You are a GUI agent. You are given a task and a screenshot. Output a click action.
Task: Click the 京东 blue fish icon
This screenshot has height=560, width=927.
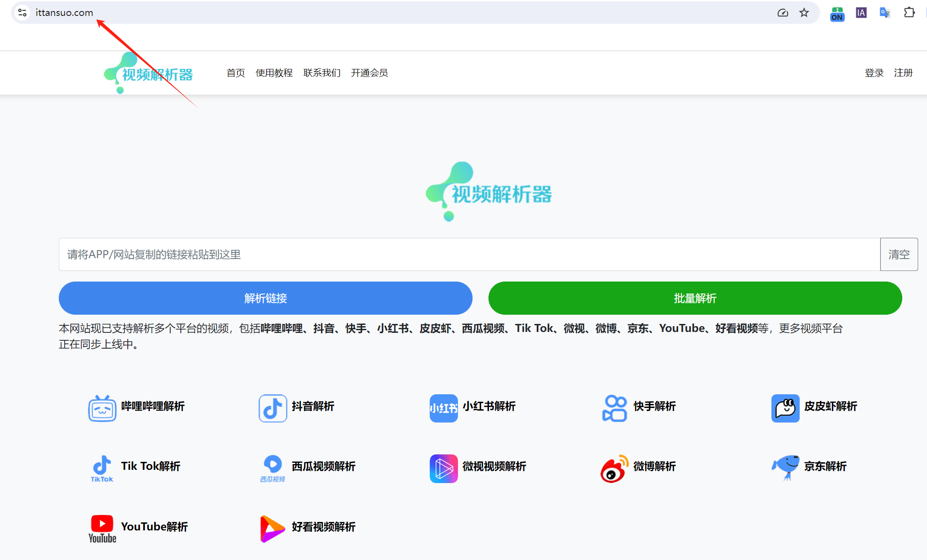coord(786,468)
